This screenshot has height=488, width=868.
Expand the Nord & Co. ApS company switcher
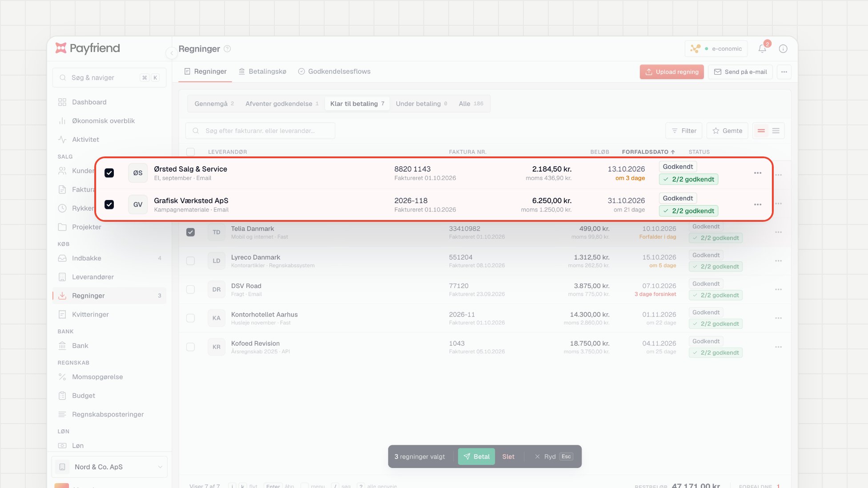(109, 467)
